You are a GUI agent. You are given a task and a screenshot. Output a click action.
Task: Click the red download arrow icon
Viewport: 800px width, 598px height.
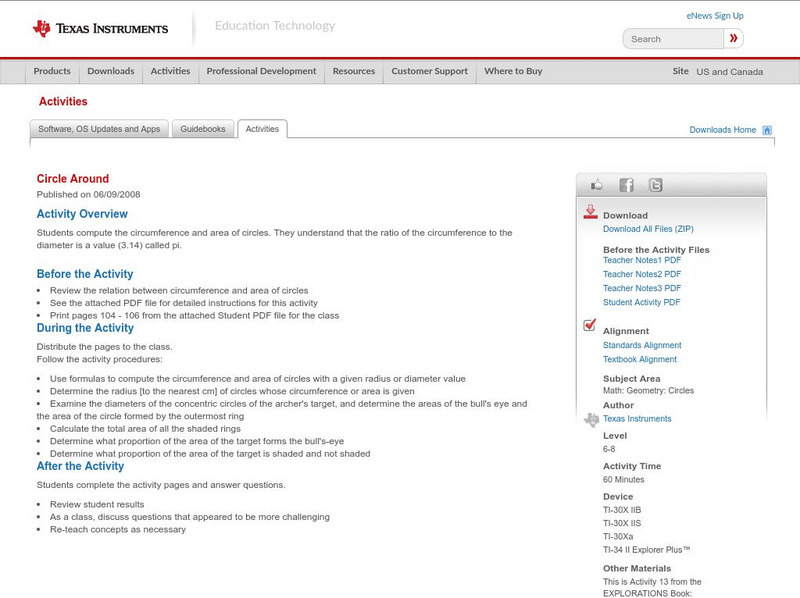click(590, 212)
